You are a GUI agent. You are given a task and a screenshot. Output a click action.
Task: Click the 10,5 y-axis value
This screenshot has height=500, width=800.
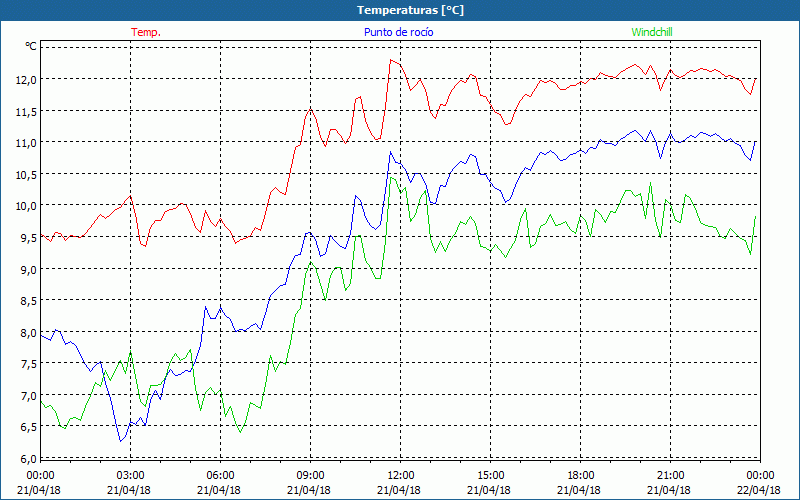click(27, 174)
